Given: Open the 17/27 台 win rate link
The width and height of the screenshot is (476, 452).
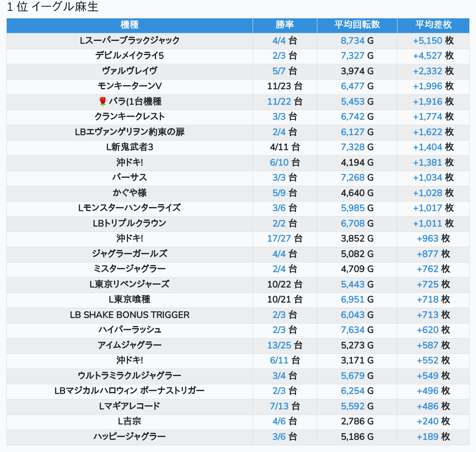Looking at the screenshot, I should pyautogui.click(x=279, y=238).
